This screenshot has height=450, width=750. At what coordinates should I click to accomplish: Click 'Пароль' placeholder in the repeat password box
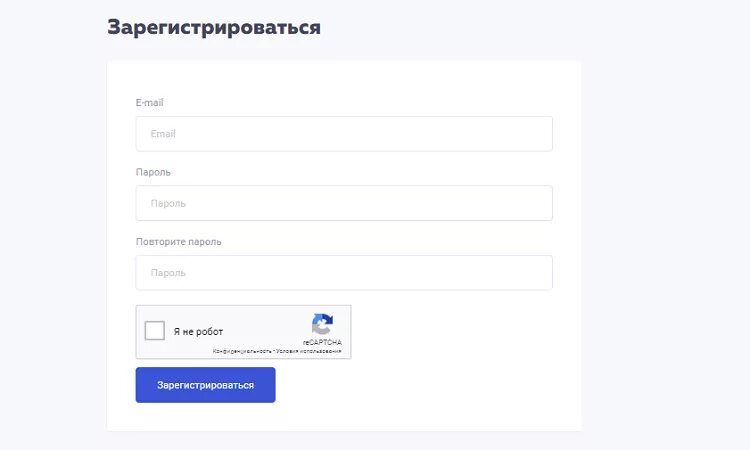(x=168, y=273)
